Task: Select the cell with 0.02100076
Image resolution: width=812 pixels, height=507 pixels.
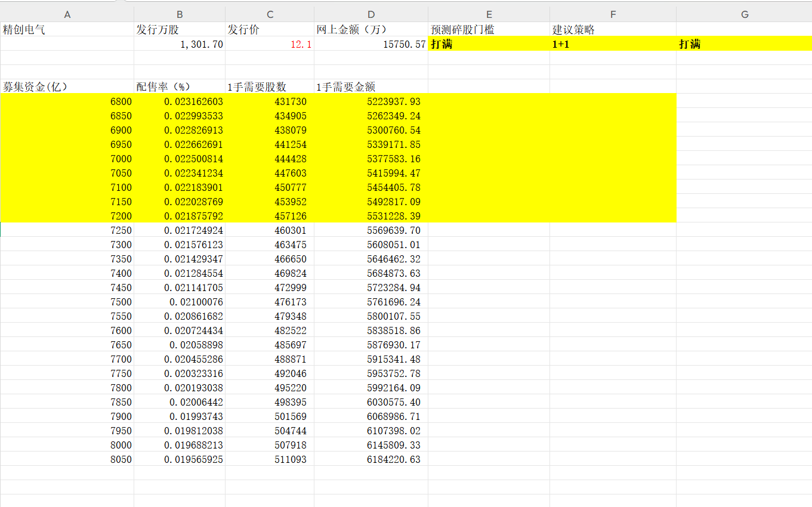Action: pos(180,302)
